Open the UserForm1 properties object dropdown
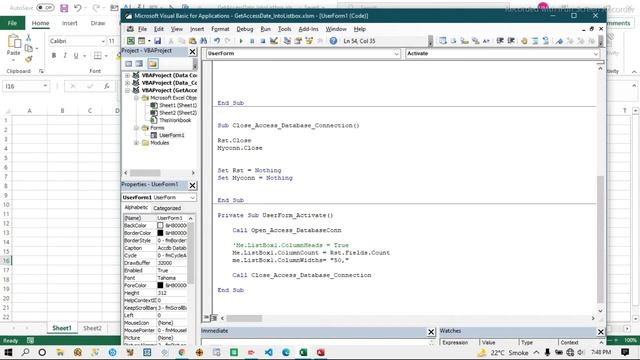 192,198
